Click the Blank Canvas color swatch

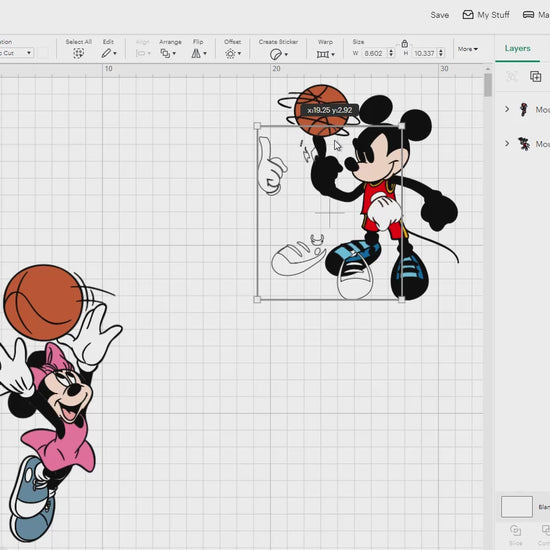point(517,507)
